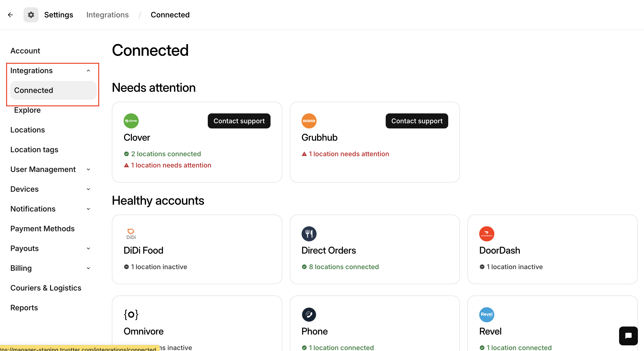Click DoorDash inactive status icon
Screen dimensions: 644x351
pos(482,267)
